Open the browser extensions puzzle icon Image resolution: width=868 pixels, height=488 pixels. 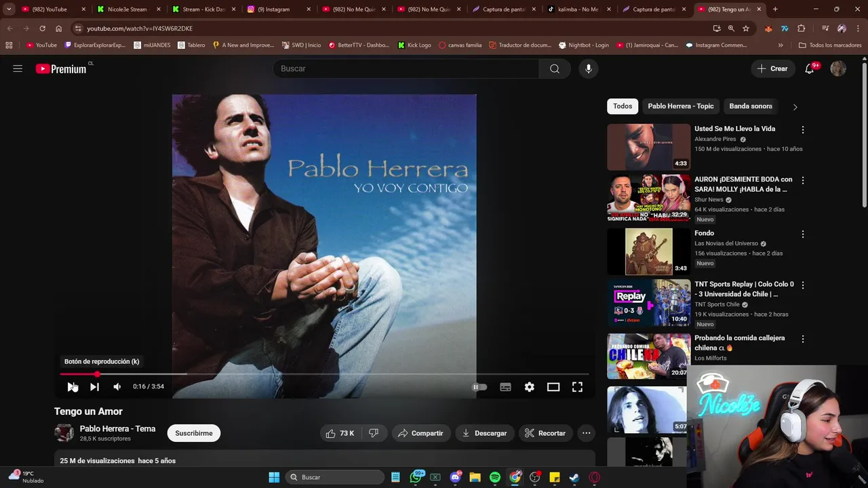802,28
